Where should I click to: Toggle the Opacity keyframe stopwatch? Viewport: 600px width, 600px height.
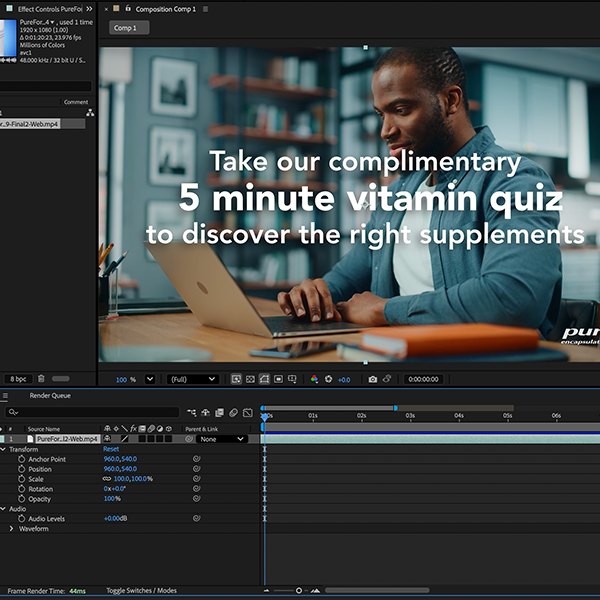tap(21, 499)
